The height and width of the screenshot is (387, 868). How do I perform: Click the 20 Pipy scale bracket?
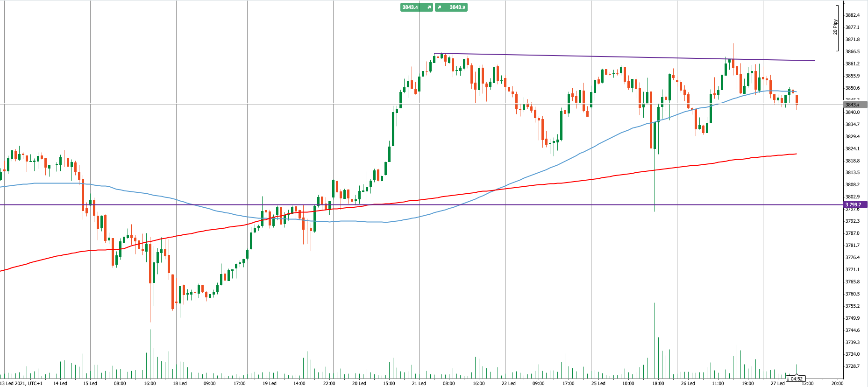837,28
